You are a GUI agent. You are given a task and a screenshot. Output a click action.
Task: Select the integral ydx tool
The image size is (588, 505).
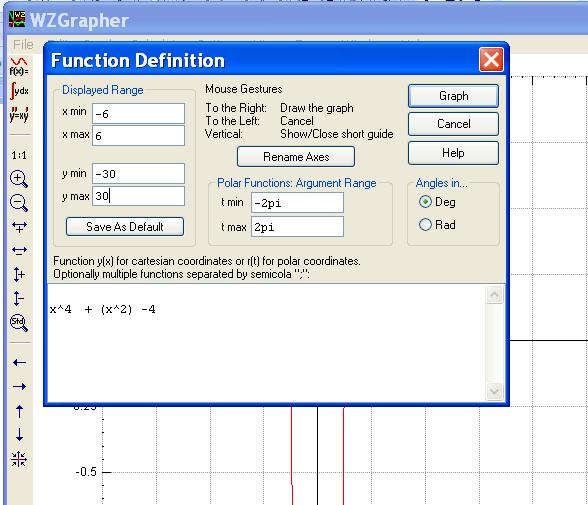[x=19, y=91]
